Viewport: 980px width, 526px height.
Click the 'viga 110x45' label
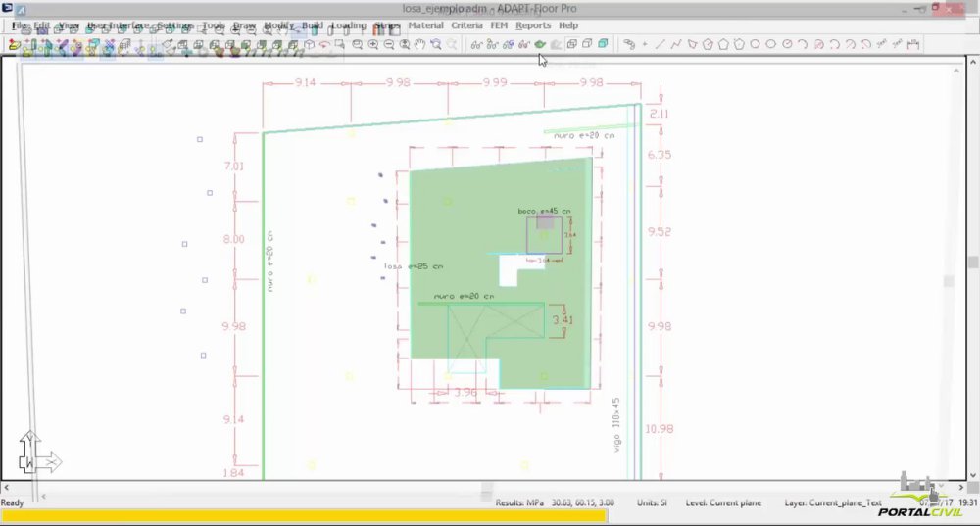point(616,425)
